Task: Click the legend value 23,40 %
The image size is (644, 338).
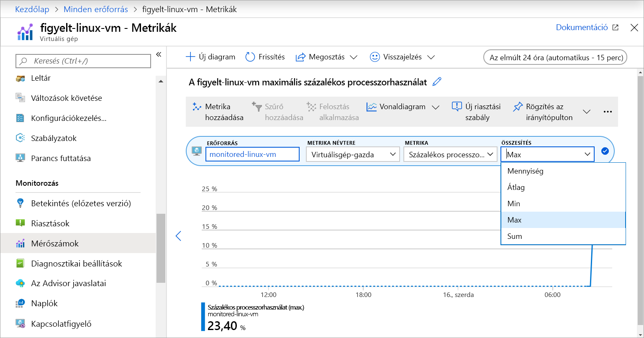Action: (226, 325)
